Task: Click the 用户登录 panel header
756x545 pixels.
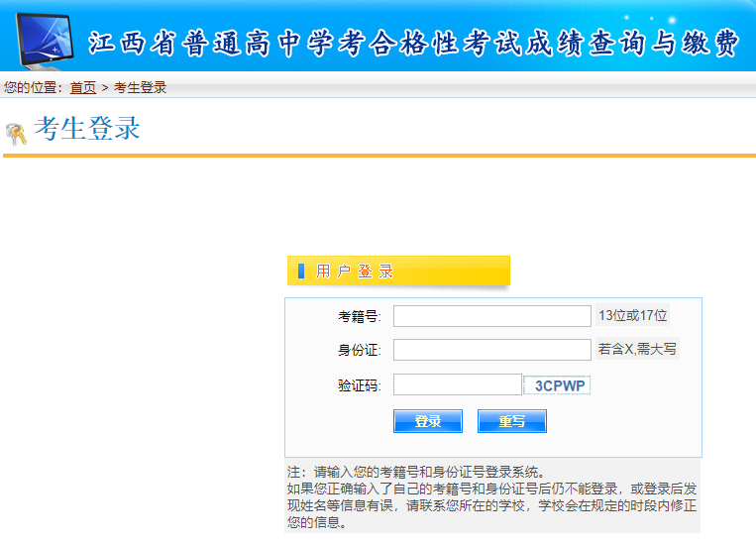Action: (x=398, y=271)
